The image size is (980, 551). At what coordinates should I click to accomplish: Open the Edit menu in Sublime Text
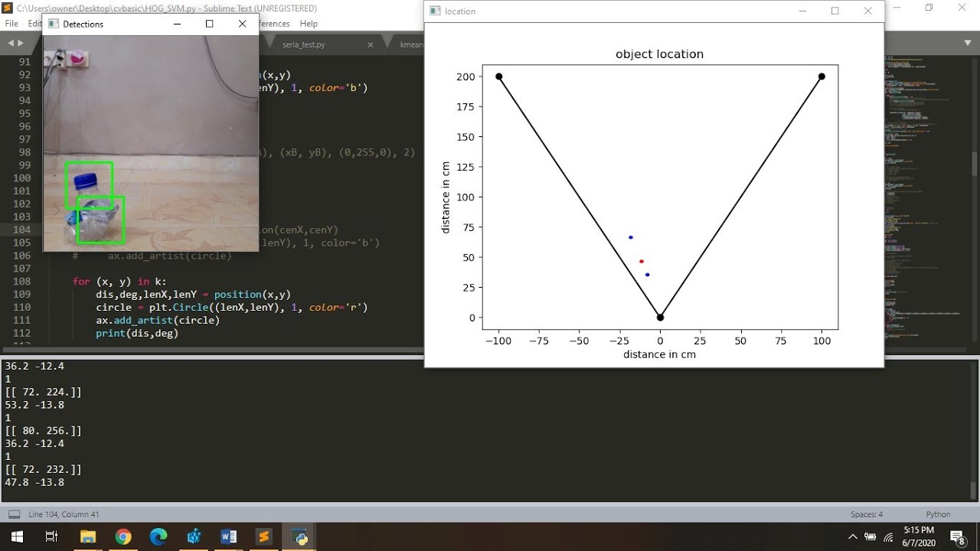34,24
